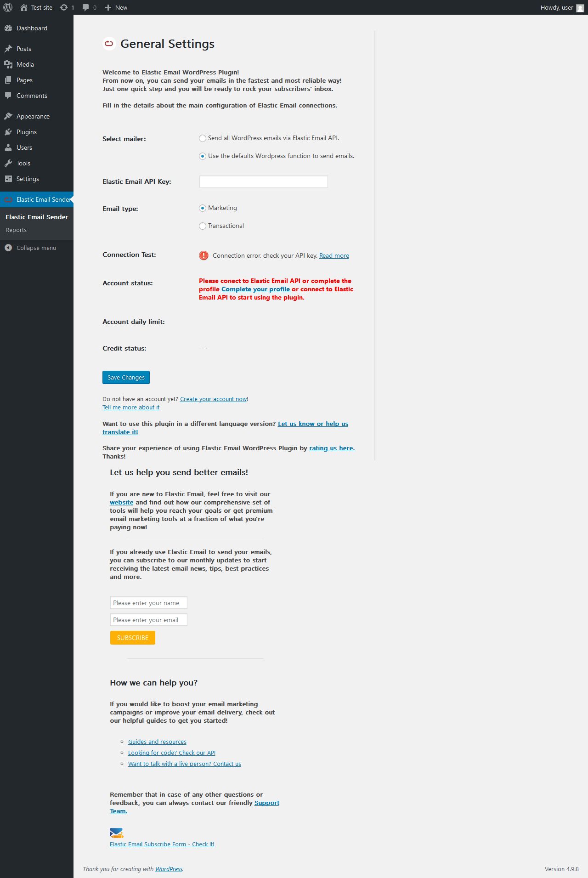Open Looking for code? Check our API link
The width and height of the screenshot is (588, 878).
click(172, 753)
